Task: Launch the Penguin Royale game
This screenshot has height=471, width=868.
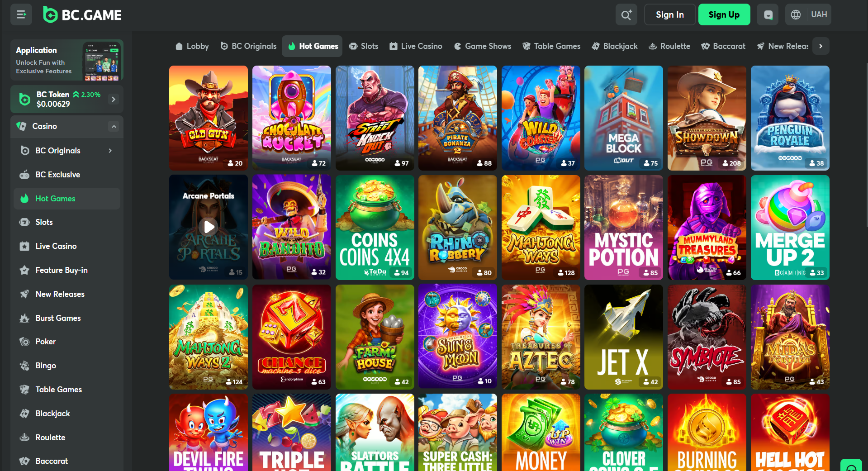Action: 790,118
